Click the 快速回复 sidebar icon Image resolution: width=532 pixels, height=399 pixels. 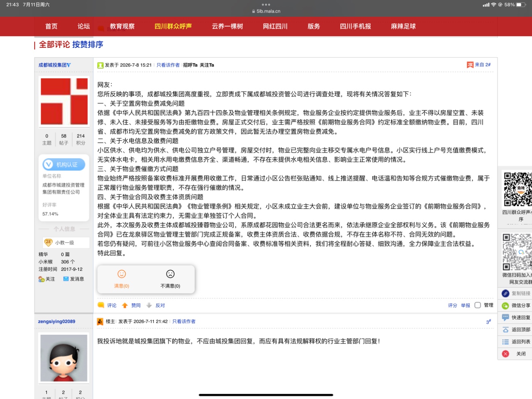pos(505,318)
